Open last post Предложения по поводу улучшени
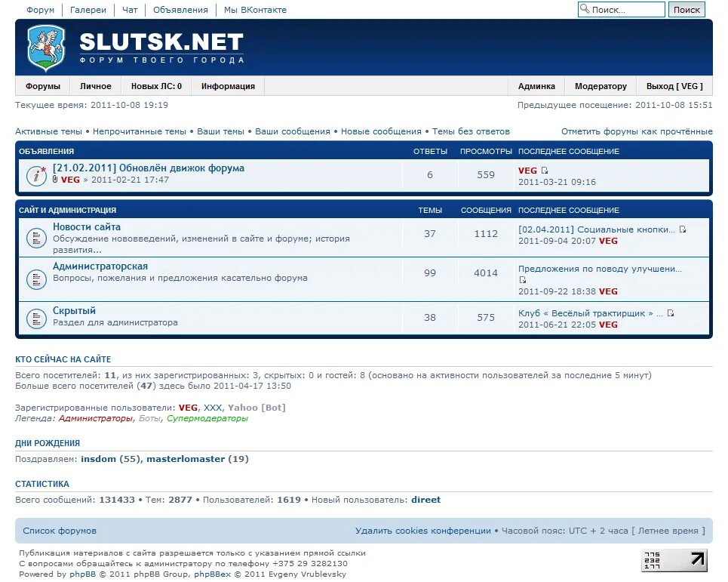Viewport: 728px width, 582px height. 600,269
